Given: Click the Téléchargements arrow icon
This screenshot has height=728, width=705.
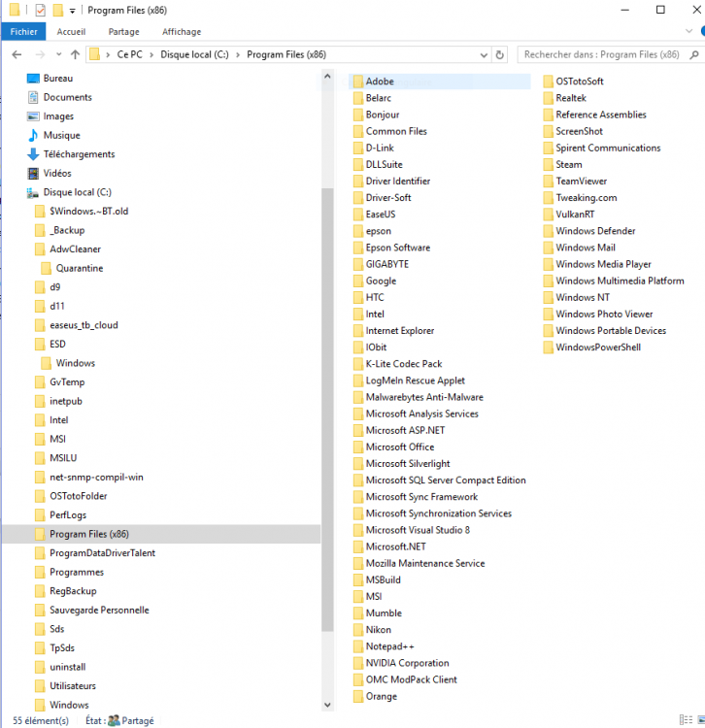Looking at the screenshot, I should coord(33,154).
